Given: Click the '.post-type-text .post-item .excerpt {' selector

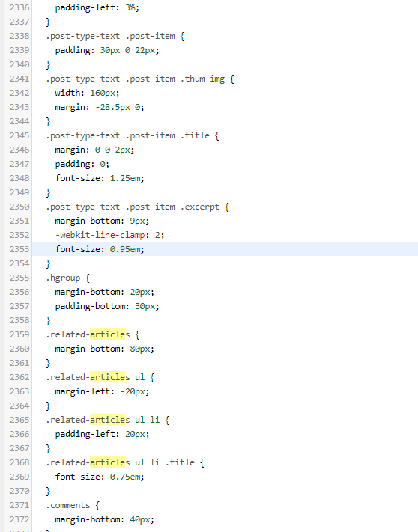Looking at the screenshot, I should tap(138, 207).
